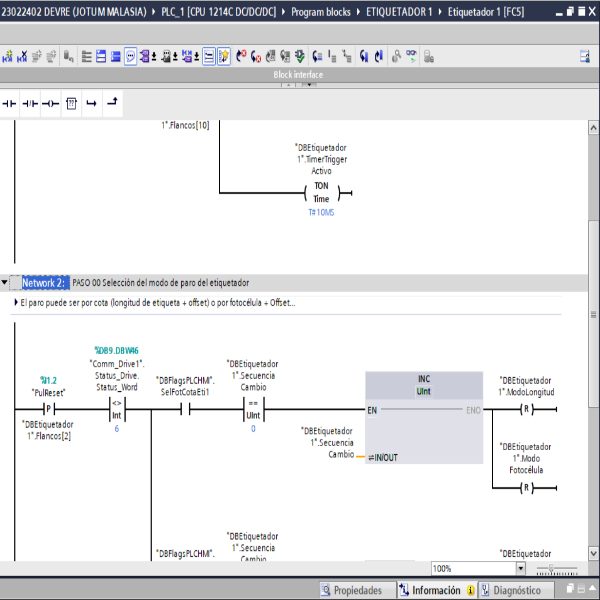Select the Secuencia Cambio == UInt comparator
Image resolution: width=600 pixels, height=600 pixels.
[253, 409]
